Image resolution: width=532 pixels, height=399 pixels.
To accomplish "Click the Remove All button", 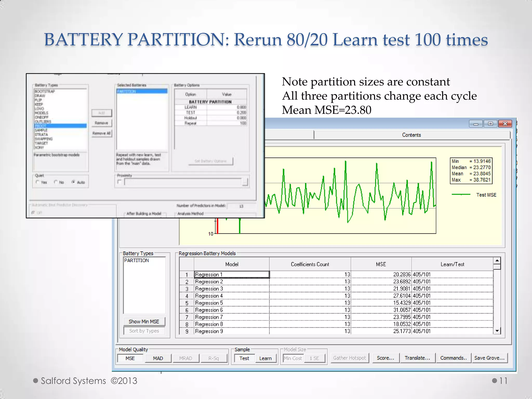I will [102, 133].
